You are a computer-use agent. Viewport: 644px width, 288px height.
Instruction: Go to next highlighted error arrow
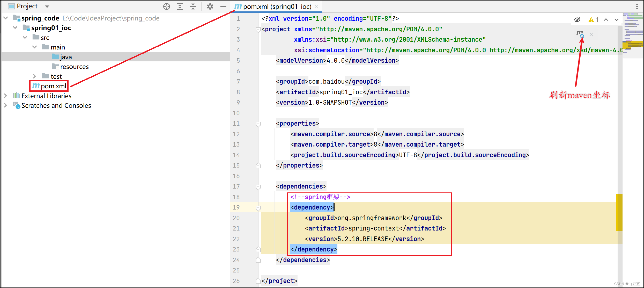click(617, 20)
